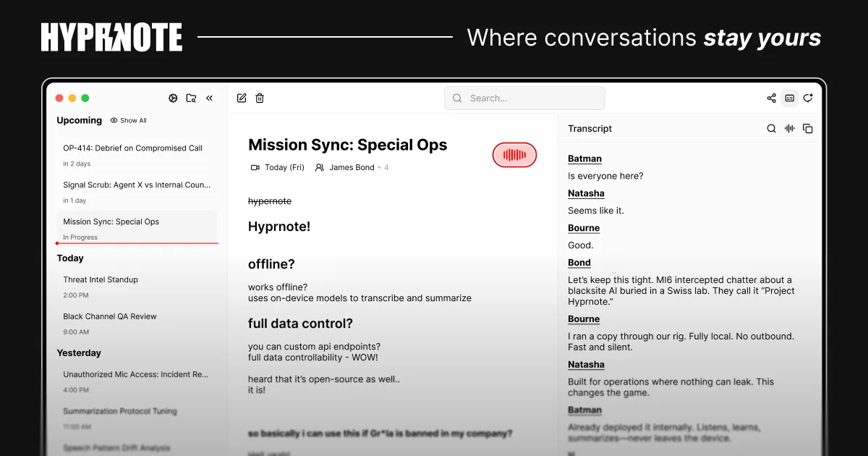Viewport: 868px width, 456px height.
Task: Open settings via the gear icon
Action: 173,98
